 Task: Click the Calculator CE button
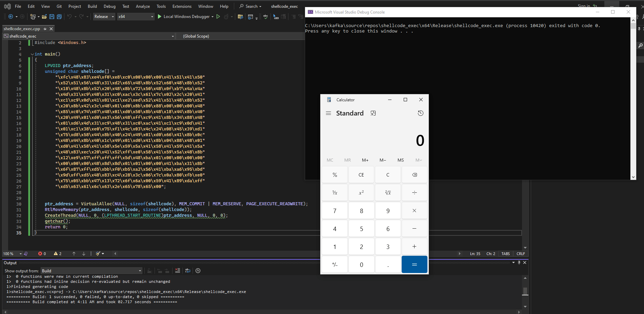coord(361,175)
